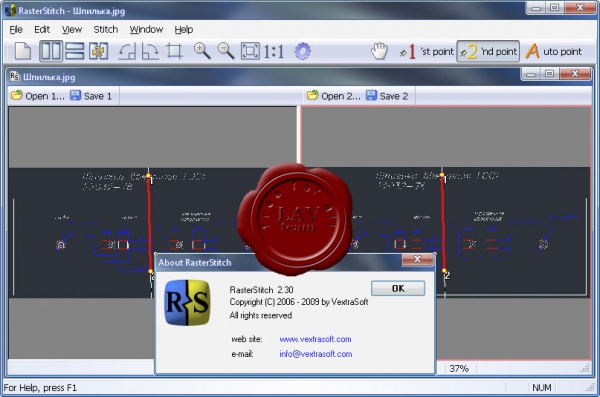Rotate image counter-clockwise icon
600x397 pixels.
coord(127,51)
